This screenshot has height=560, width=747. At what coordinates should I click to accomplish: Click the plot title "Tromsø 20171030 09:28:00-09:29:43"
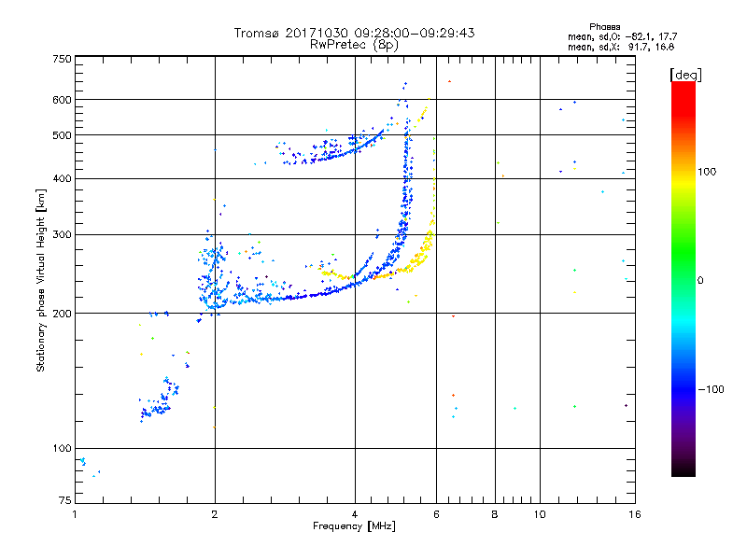[x=354, y=33]
